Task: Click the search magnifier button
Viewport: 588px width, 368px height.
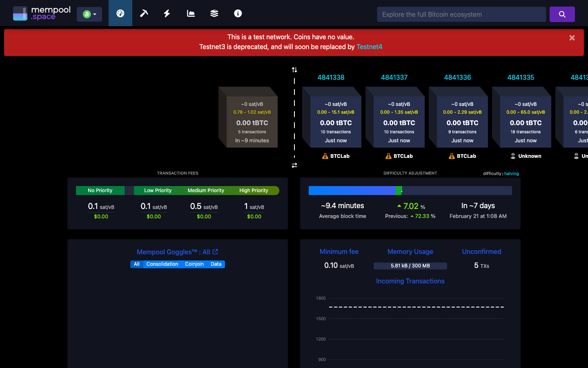Action: (x=562, y=14)
